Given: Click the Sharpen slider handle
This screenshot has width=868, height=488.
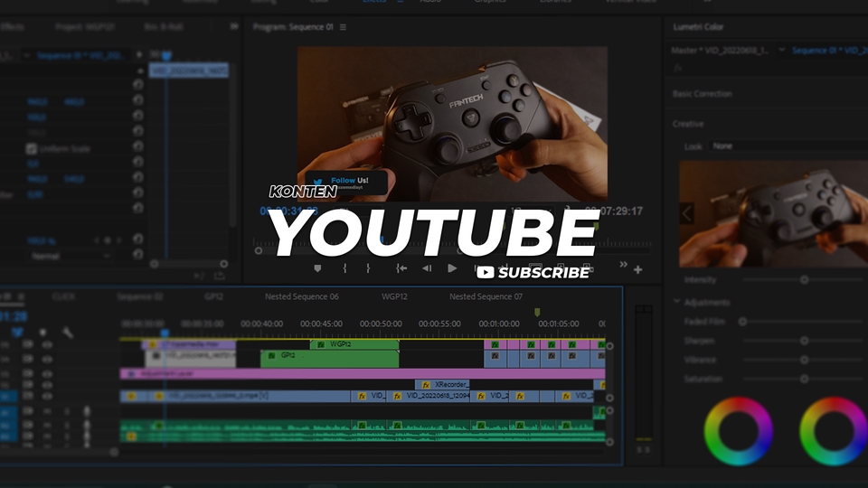Looking at the screenshot, I should [804, 341].
